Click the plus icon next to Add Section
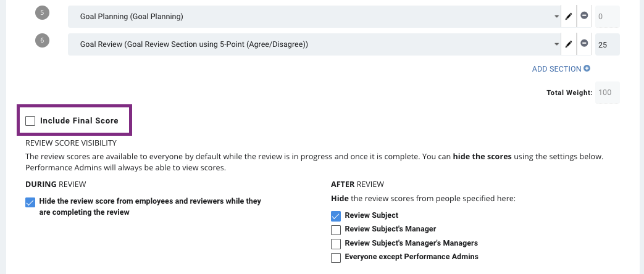The width and height of the screenshot is (644, 274). (x=587, y=68)
